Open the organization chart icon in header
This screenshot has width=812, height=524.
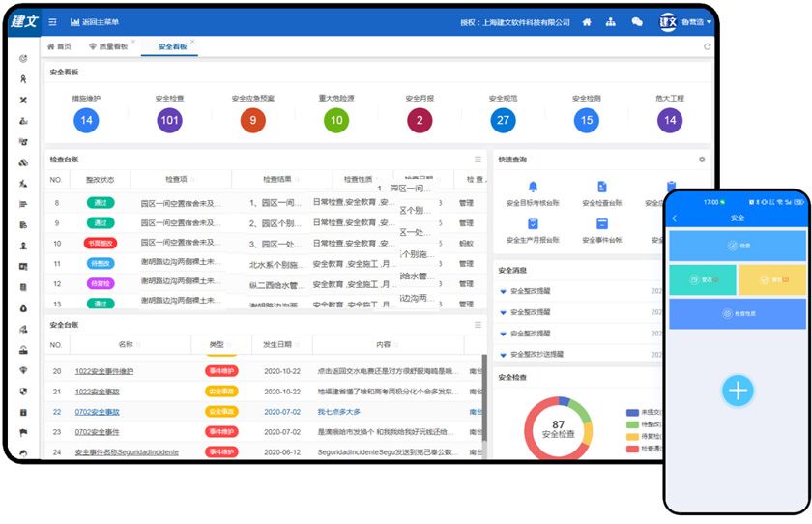(611, 22)
